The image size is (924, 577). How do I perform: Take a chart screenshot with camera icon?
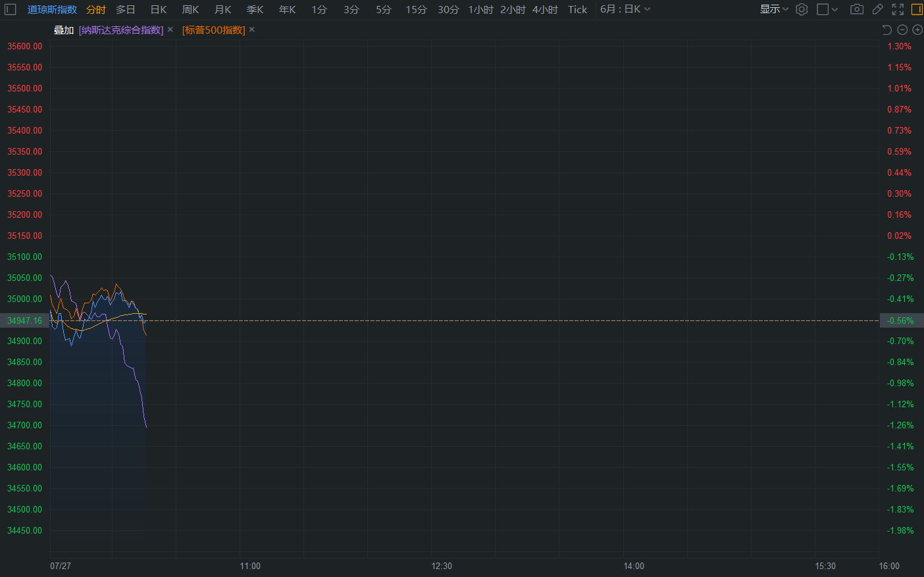(857, 9)
